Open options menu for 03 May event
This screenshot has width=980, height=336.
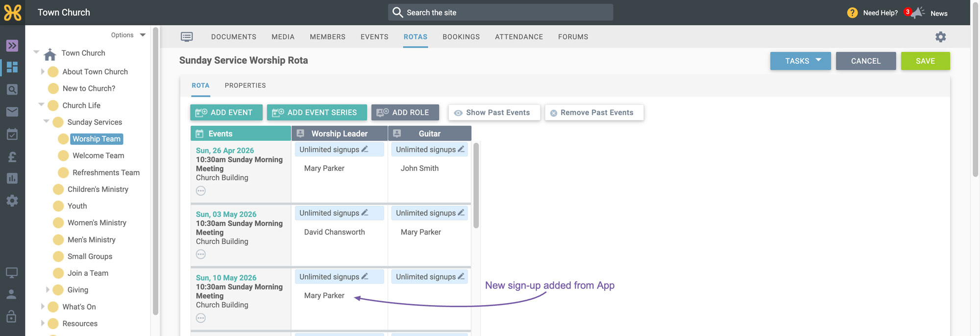201,254
